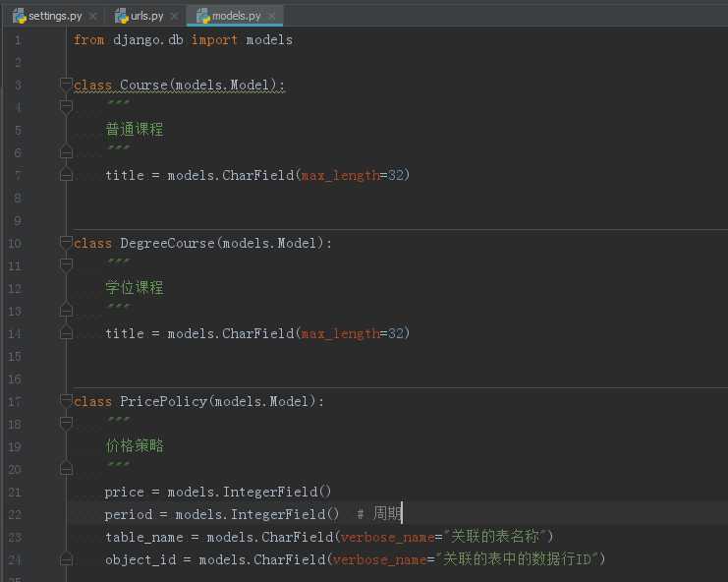
Task: Click the class name 'Course' on line 3
Action: click(x=143, y=85)
